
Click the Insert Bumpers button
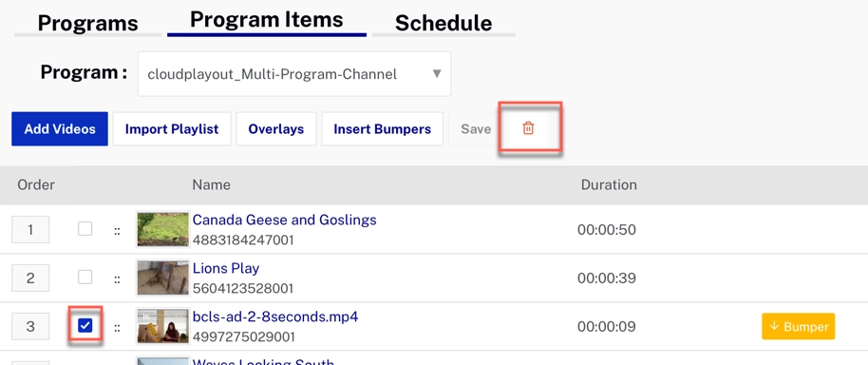[x=382, y=129]
